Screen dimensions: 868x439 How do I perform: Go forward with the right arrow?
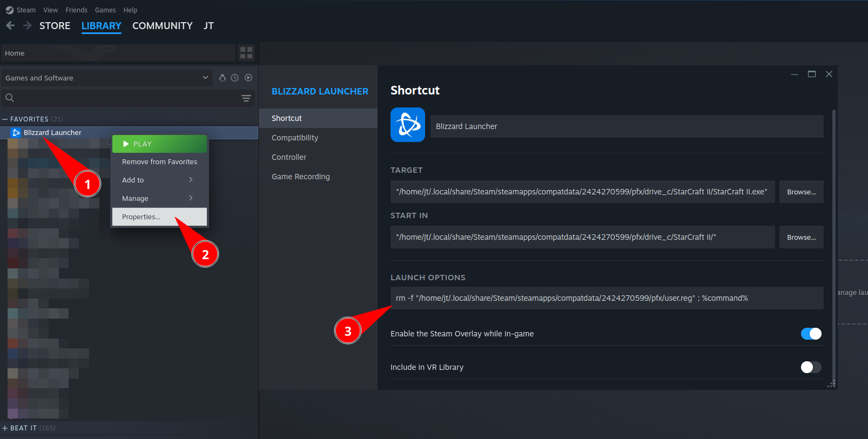[x=28, y=25]
